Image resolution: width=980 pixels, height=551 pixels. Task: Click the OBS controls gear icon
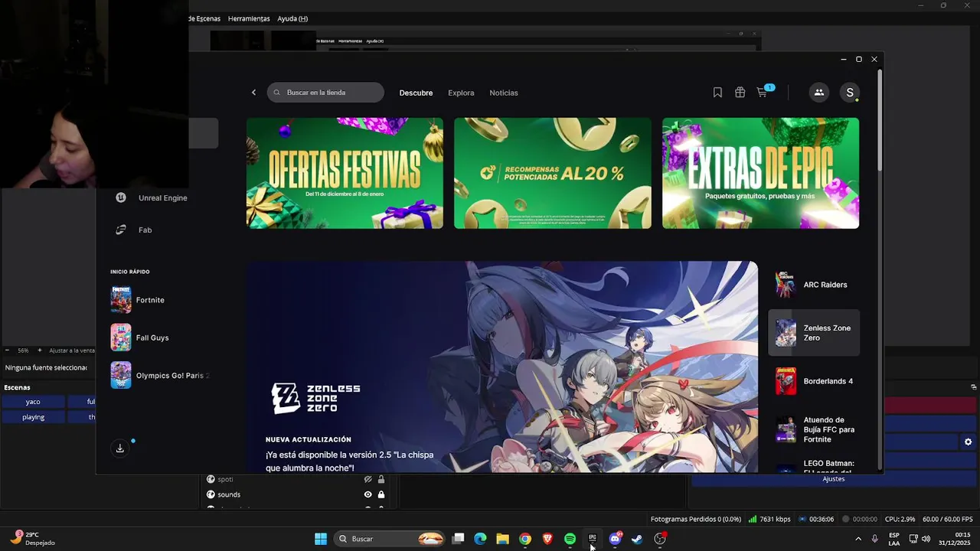968,442
